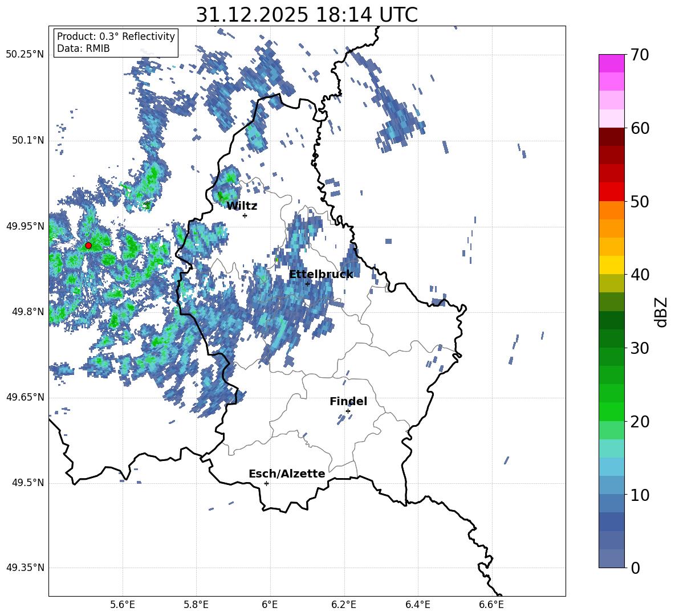Click the 20 tick on the colorbar
Screen dimensions: 675x616
point(640,422)
